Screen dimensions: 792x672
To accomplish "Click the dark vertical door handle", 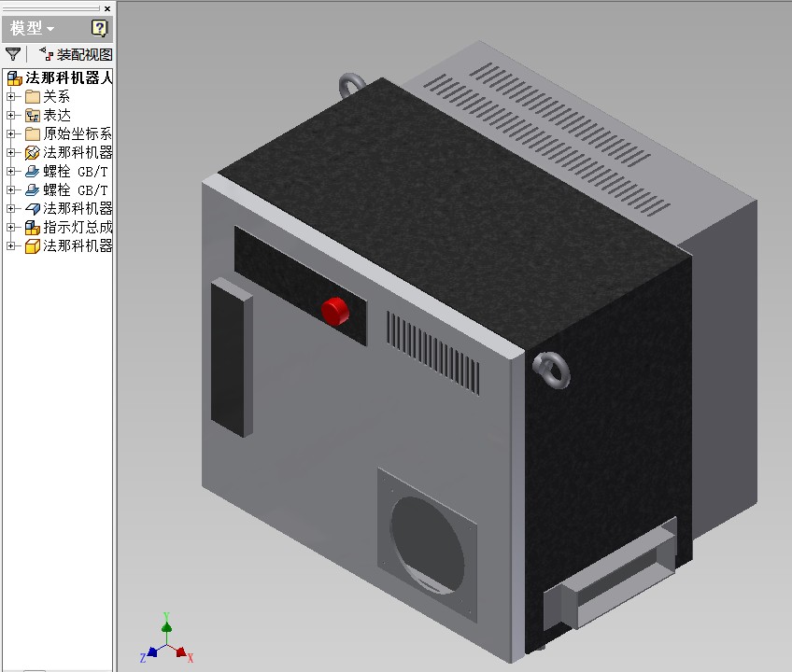I will tap(232, 357).
